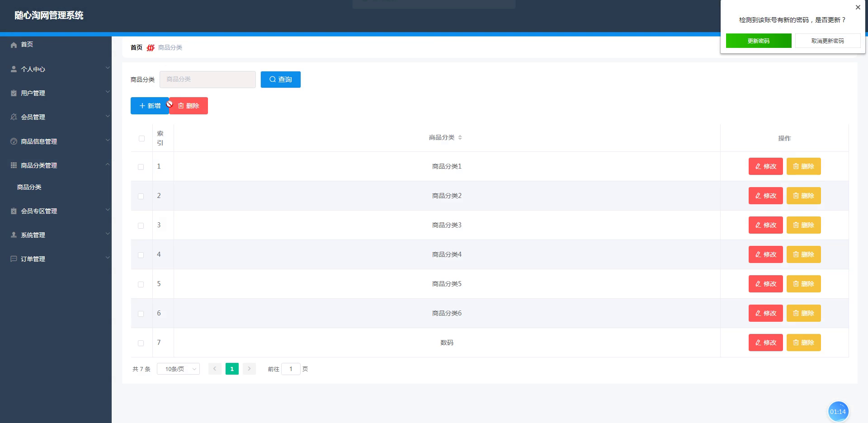Click 随心淘网管理系统 title
The height and width of the screenshot is (423, 868).
49,15
